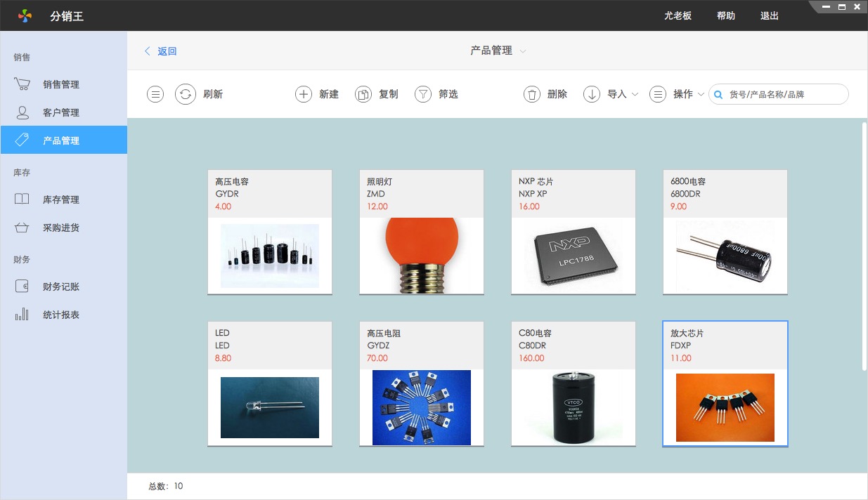Open the filter funnel icon

pos(422,94)
